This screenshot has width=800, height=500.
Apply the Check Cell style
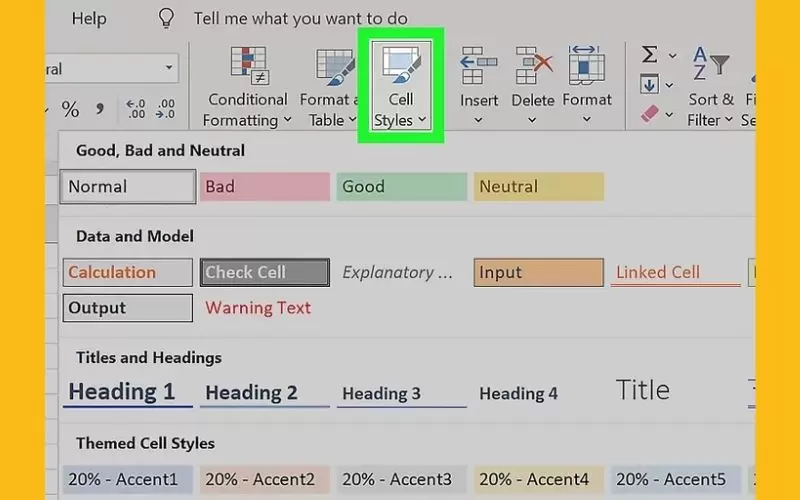265,272
